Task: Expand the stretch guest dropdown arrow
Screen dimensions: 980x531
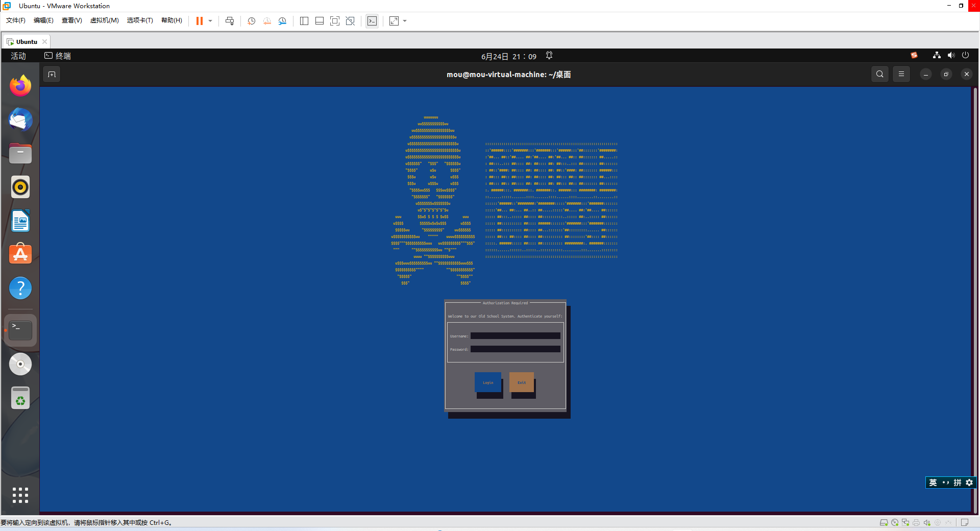Action: (405, 21)
